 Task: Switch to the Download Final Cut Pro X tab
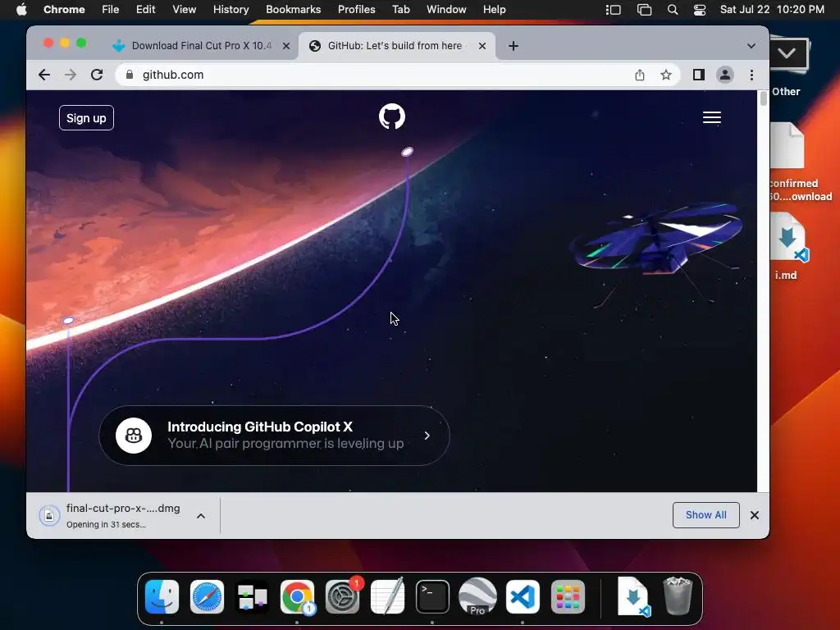click(201, 46)
